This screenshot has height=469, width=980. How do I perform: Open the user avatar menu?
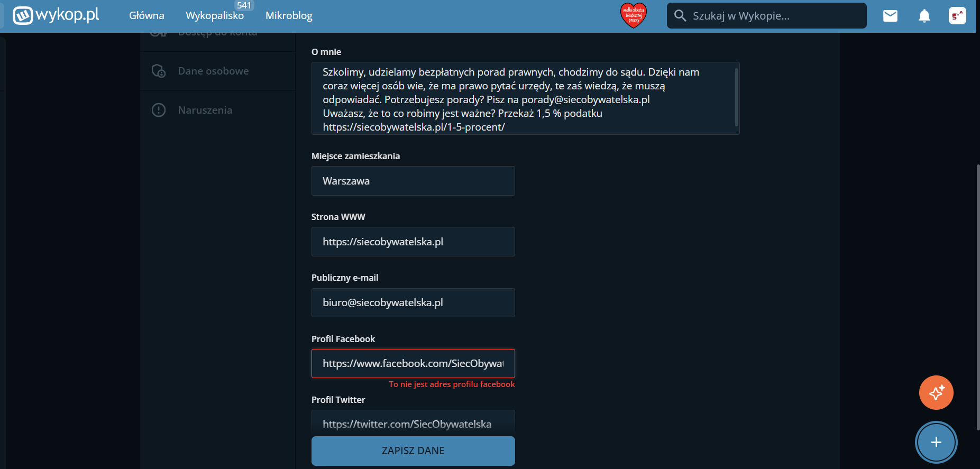click(x=957, y=16)
